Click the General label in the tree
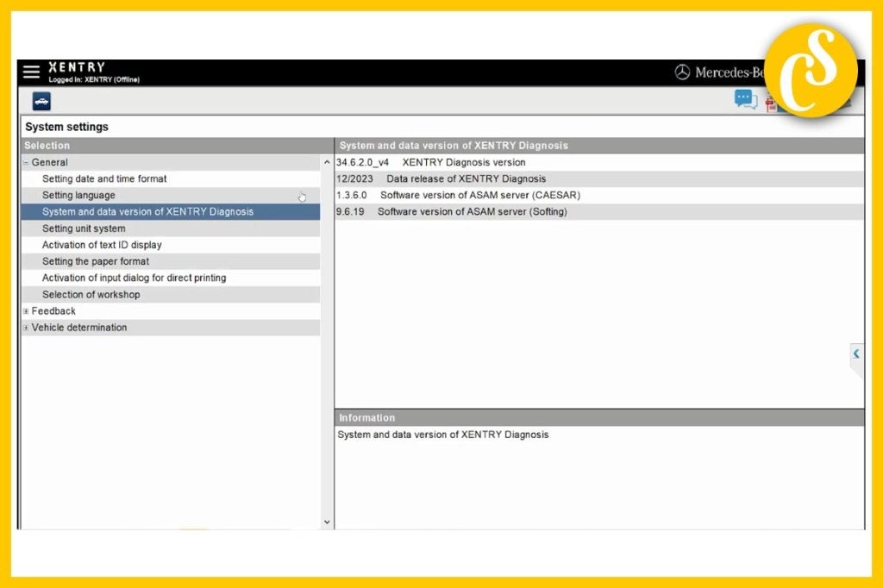 click(49, 162)
